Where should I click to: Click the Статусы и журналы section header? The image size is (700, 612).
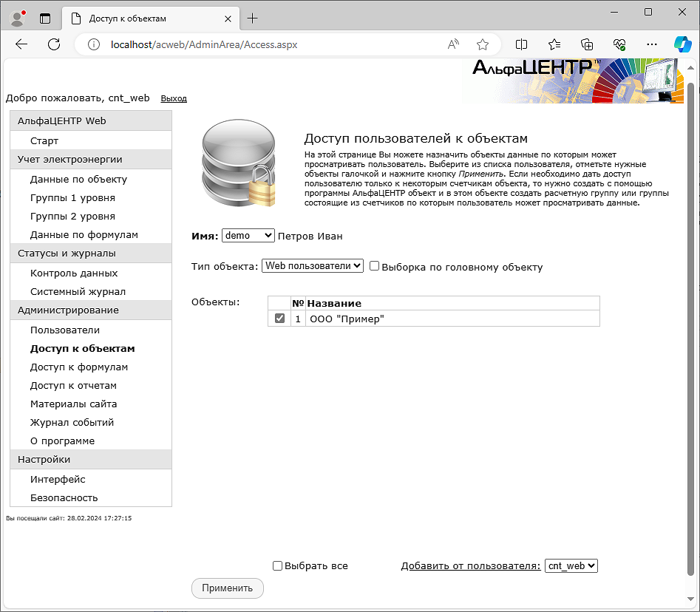pyautogui.click(x=91, y=253)
